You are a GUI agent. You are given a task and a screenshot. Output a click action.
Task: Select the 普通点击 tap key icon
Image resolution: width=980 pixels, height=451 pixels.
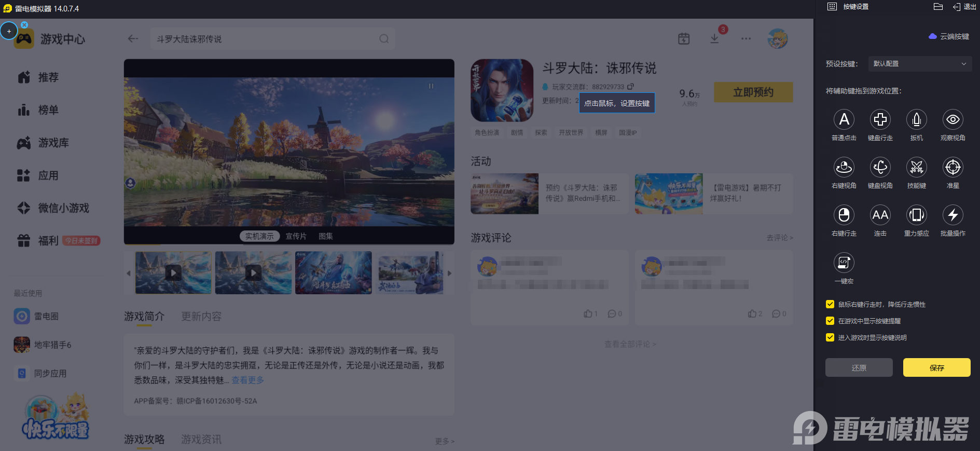[844, 119]
